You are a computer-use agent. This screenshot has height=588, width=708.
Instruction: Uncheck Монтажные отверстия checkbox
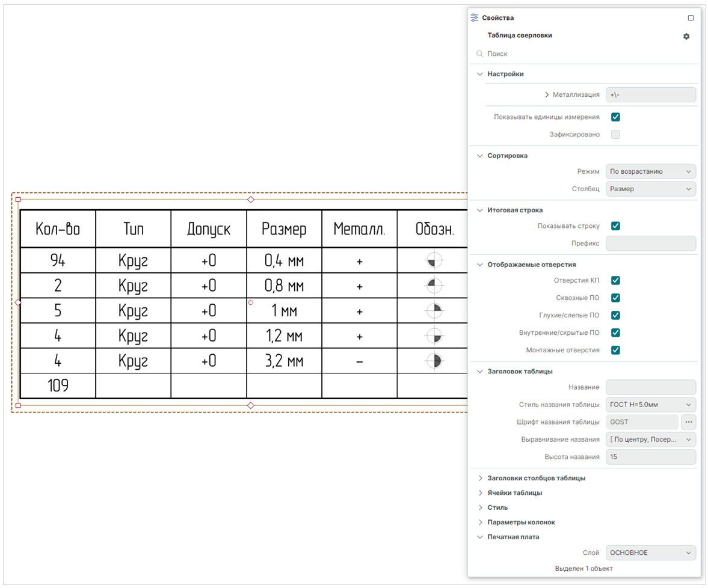click(615, 350)
